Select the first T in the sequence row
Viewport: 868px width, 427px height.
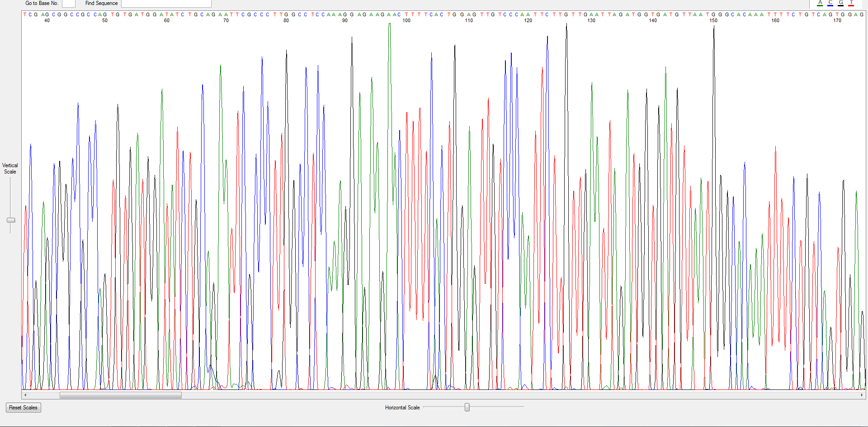pyautogui.click(x=24, y=14)
